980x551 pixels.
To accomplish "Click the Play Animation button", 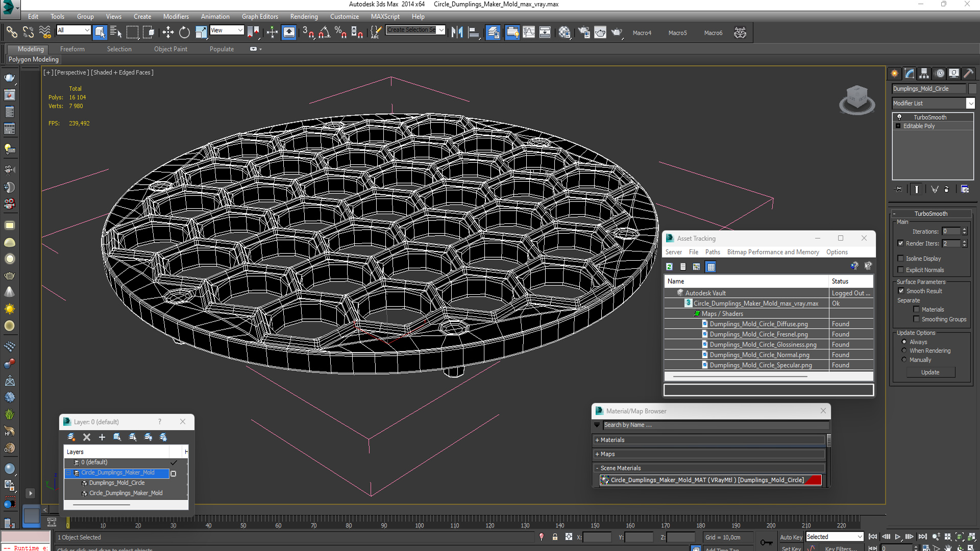I will point(898,537).
